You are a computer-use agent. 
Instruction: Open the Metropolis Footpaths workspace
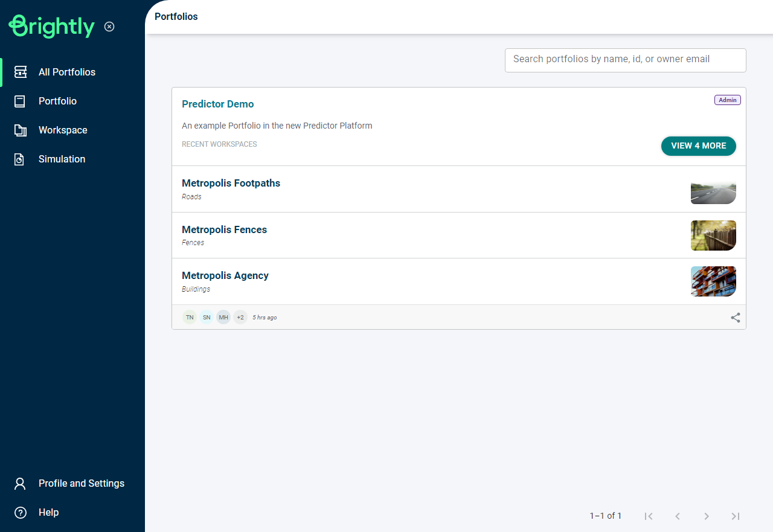[459, 189]
